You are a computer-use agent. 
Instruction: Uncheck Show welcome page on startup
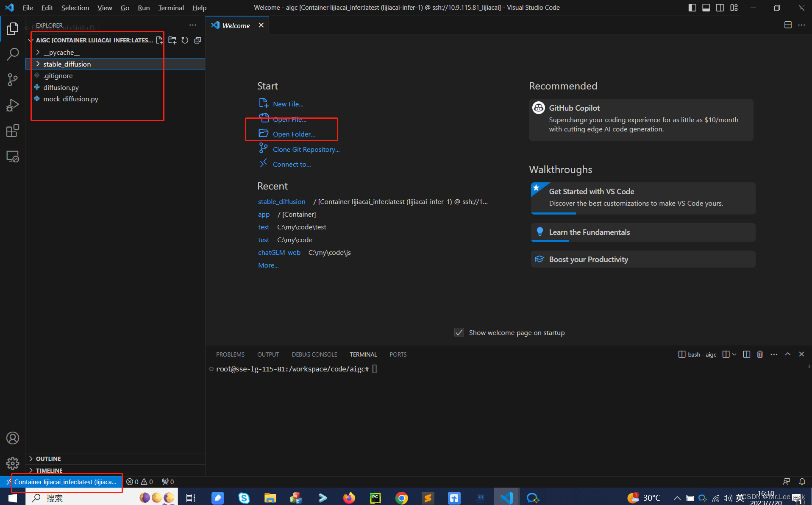(x=459, y=332)
